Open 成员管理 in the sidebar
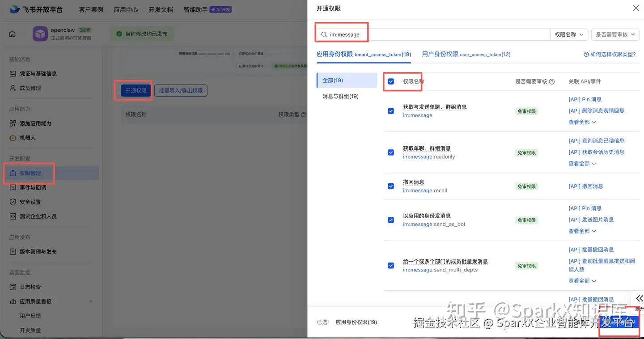644x339 pixels. point(30,88)
